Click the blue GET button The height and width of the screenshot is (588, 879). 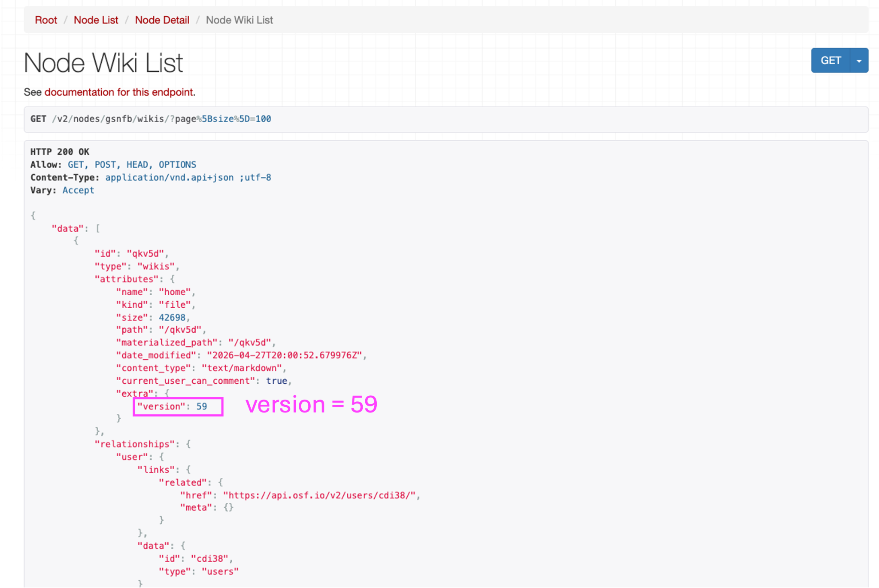point(831,61)
